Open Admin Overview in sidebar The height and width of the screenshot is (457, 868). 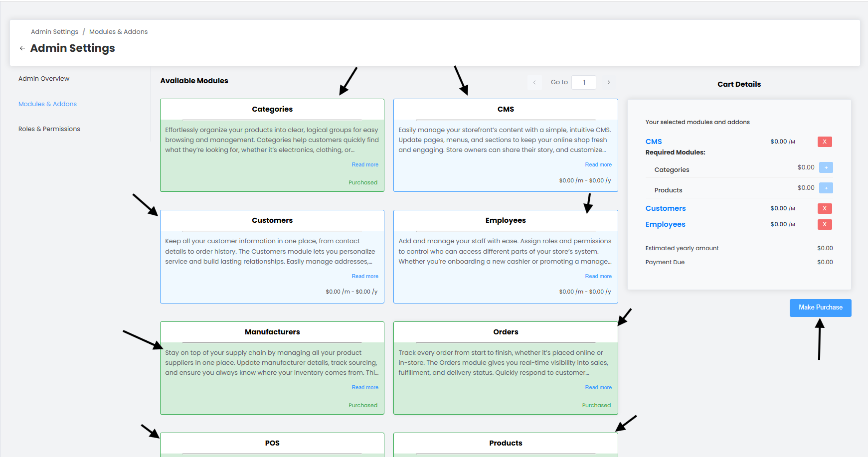[44, 79]
